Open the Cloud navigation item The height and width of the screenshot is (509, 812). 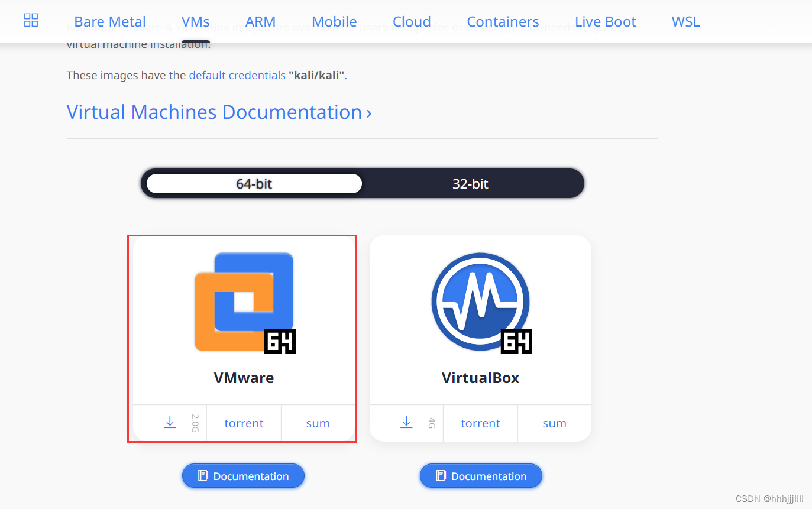[x=412, y=22]
